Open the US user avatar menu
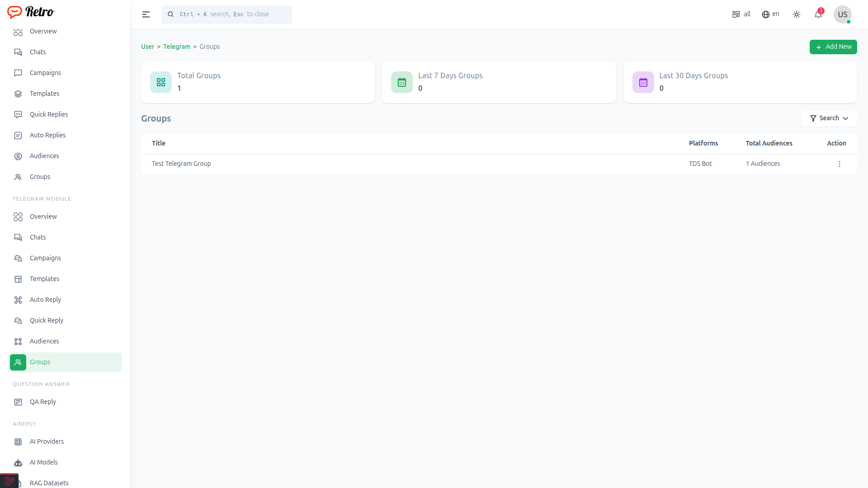Image resolution: width=868 pixels, height=488 pixels. point(842,14)
